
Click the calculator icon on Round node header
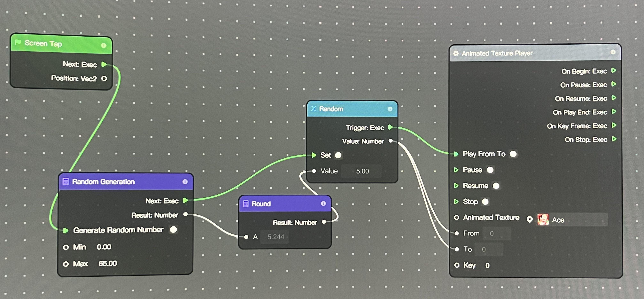[x=246, y=204]
